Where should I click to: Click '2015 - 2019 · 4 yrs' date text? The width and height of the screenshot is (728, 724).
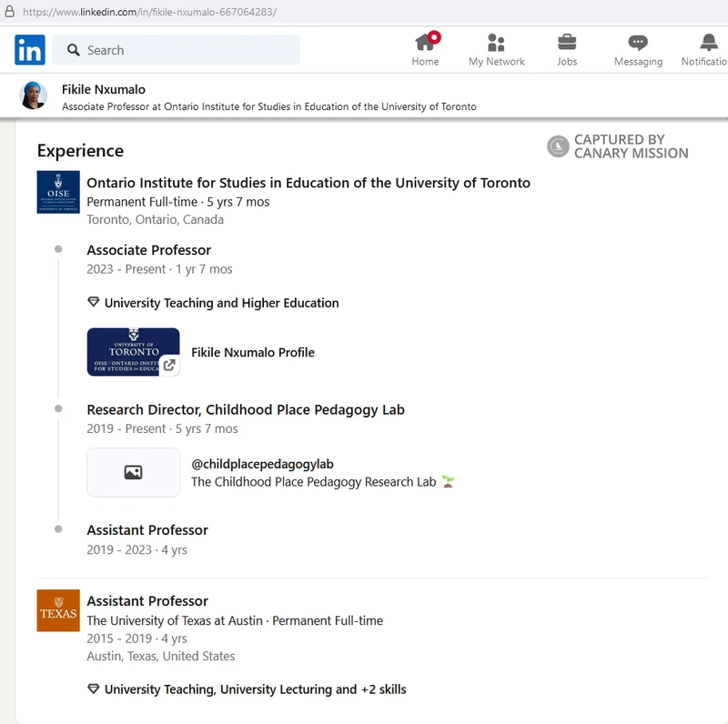pyautogui.click(x=136, y=639)
